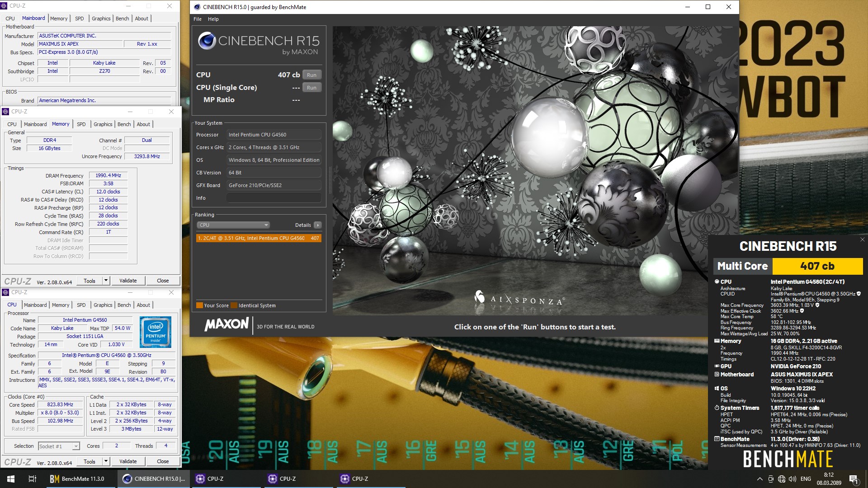Click the yellow 407 cb Multi Core score bar
Image resolution: width=868 pixels, height=488 pixels.
point(817,266)
